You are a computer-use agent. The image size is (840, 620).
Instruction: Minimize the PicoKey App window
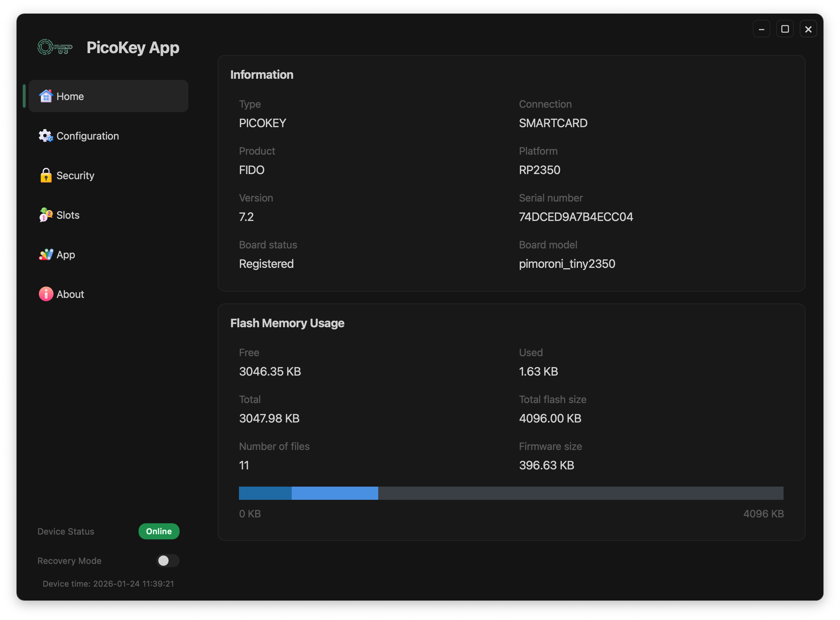click(761, 29)
